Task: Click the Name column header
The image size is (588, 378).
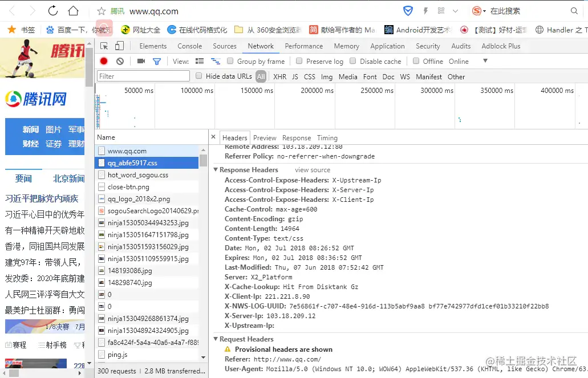Action: pos(152,137)
